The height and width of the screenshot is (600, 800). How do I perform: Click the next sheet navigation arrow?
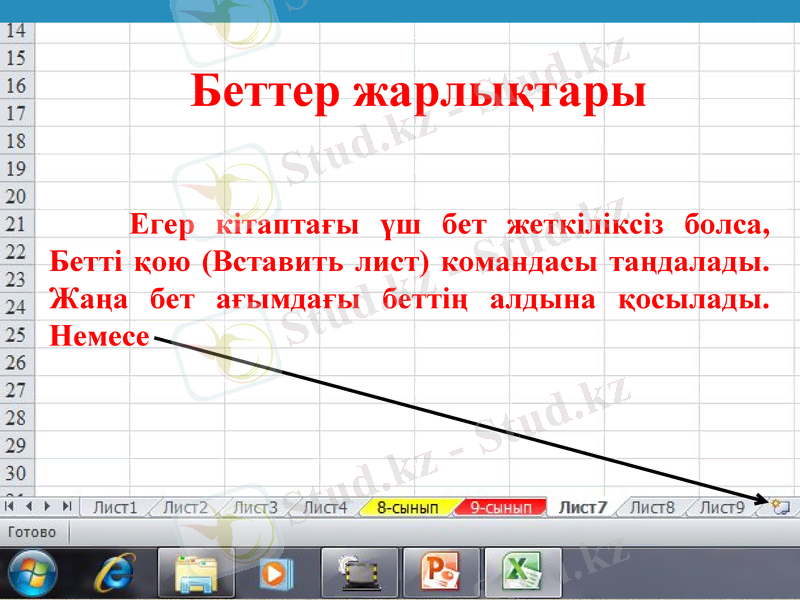(x=47, y=507)
